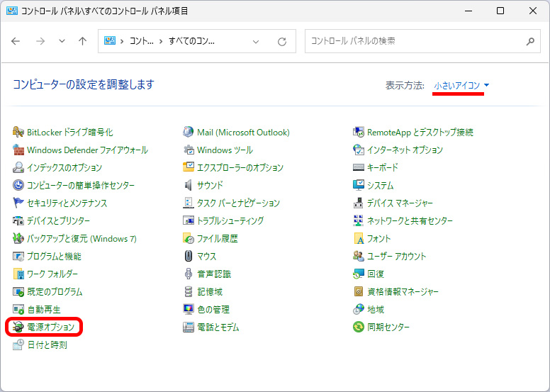Open the ネットワークと共有センター link
Viewport: 550px width, 392px height.
(410, 221)
